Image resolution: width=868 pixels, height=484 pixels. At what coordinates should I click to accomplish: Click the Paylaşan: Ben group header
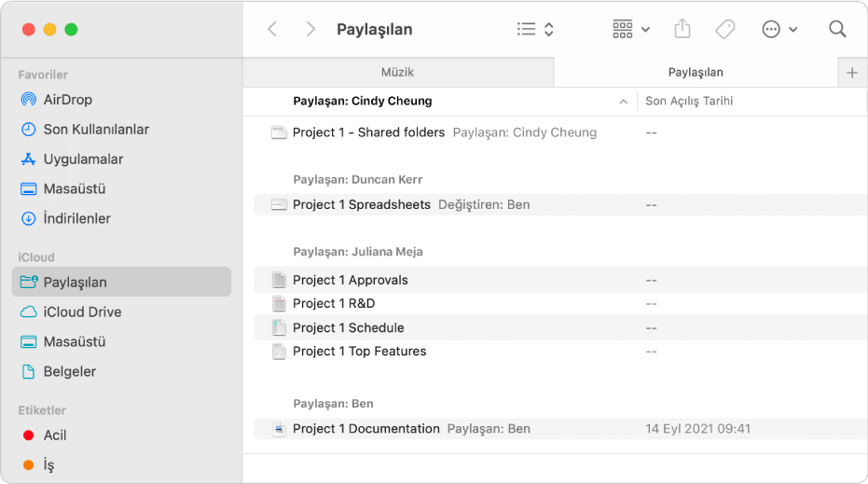point(333,404)
